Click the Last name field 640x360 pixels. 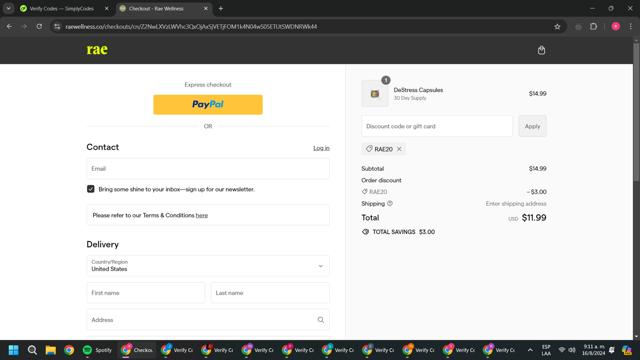pos(270,293)
